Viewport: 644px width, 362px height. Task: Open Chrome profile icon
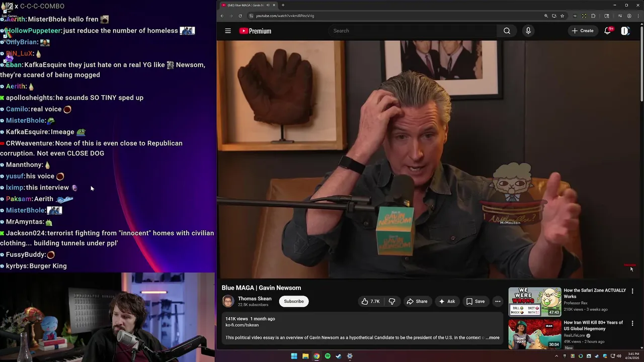pos(629,16)
